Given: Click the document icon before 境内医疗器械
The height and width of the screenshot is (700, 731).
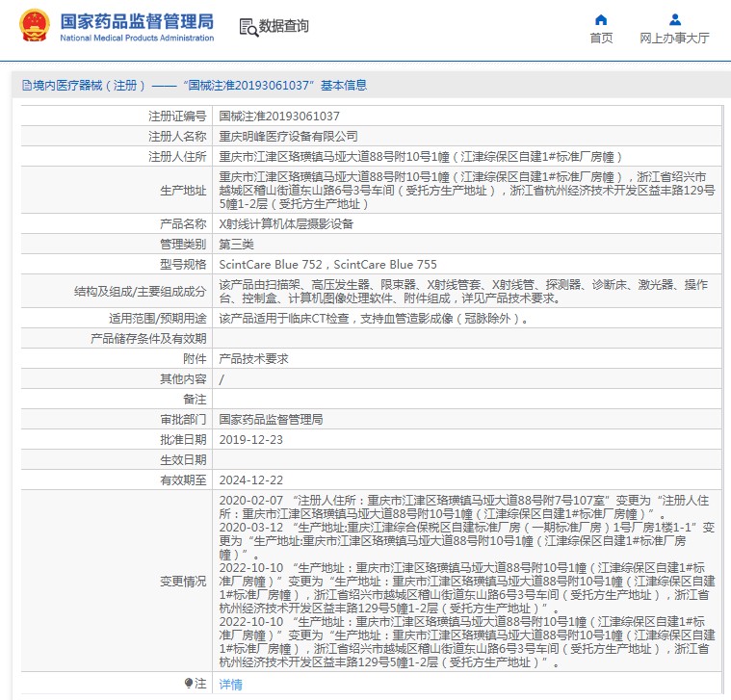Looking at the screenshot, I should coord(27,86).
